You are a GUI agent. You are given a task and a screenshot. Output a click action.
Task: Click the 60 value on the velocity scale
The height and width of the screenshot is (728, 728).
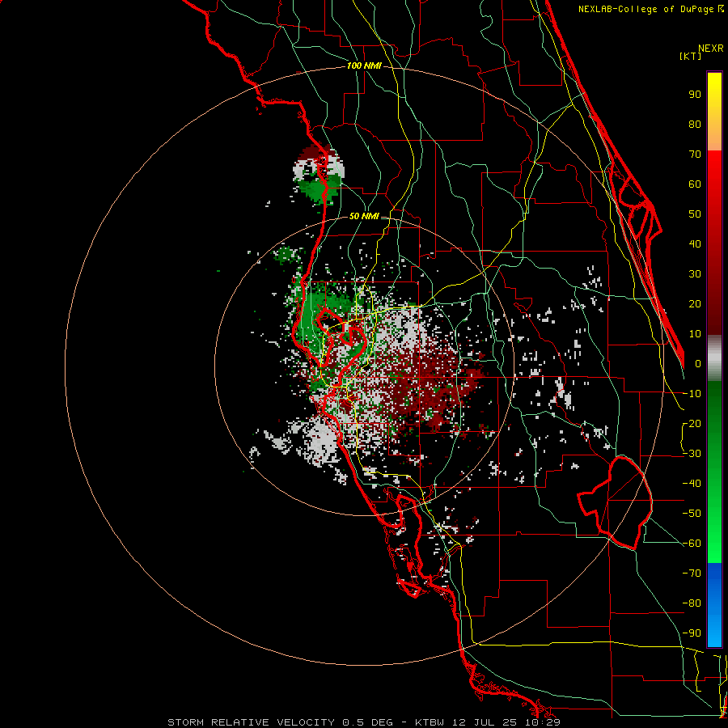pyautogui.click(x=695, y=184)
